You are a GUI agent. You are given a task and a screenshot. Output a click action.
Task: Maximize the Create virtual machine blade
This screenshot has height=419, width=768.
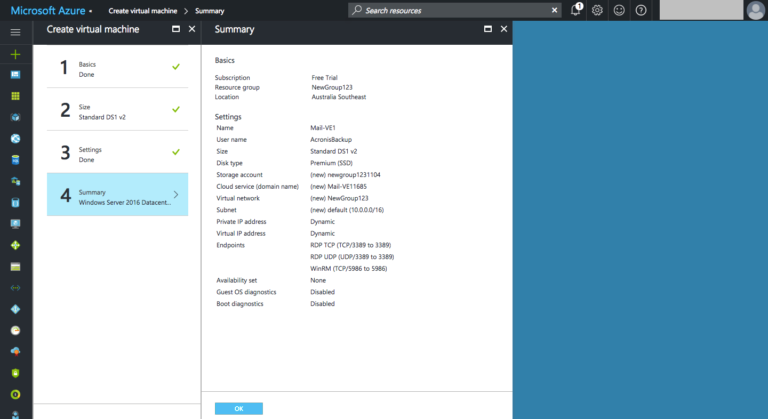click(176, 29)
